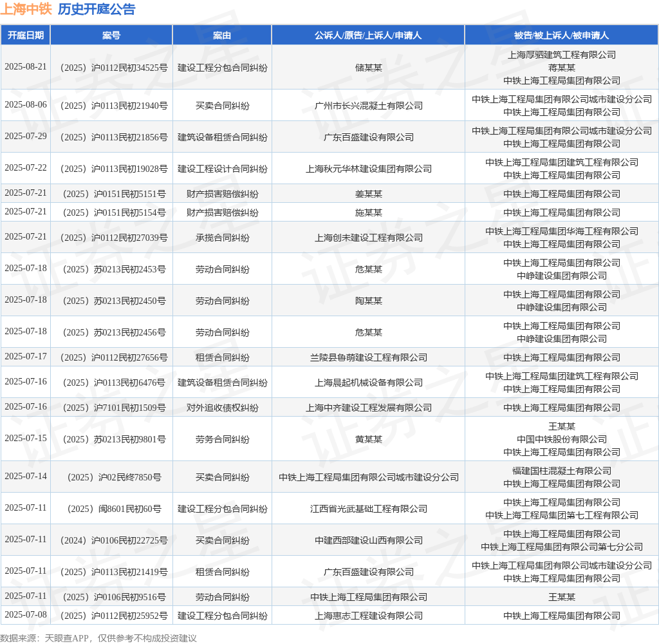Click the date 2025-08-21
Image resolution: width=659 pixels, height=644 pixels.
tap(26, 67)
